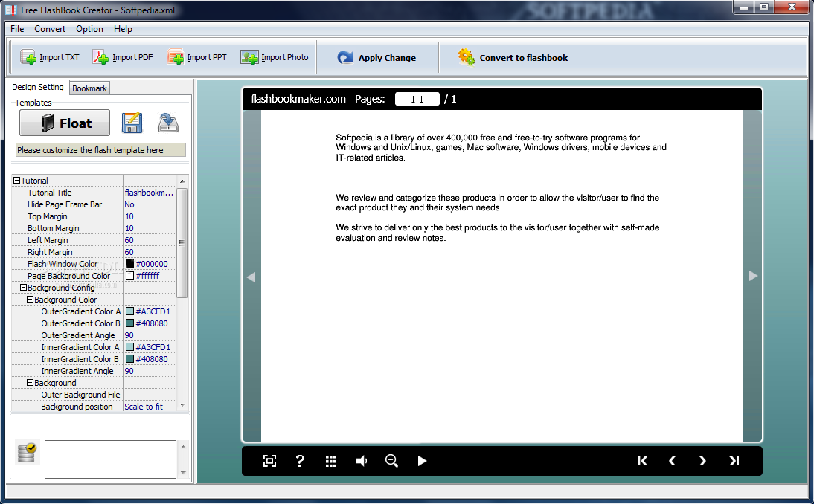Jump to the first page
The image size is (814, 504).
642,461
